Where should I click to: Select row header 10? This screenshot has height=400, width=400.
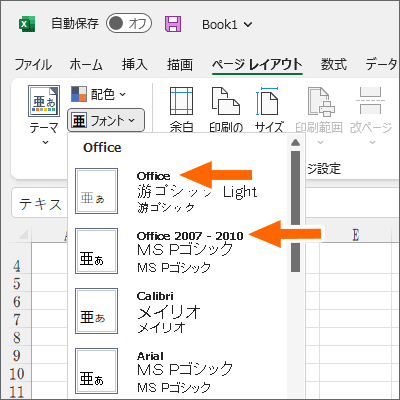[17, 374]
